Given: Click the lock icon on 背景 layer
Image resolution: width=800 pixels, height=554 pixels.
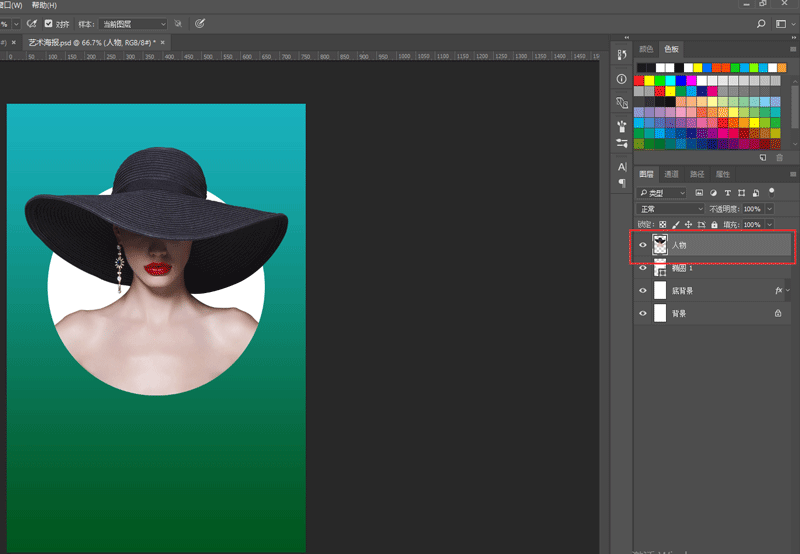Looking at the screenshot, I should click(778, 313).
